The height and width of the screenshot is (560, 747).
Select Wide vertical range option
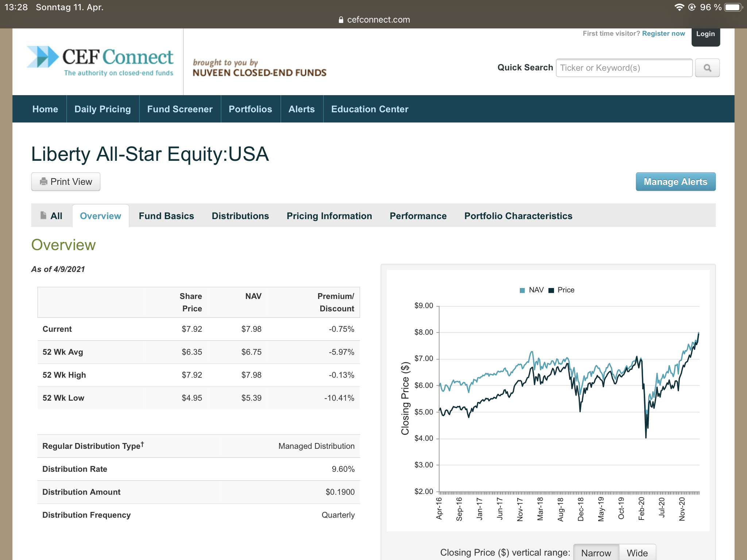coord(637,553)
